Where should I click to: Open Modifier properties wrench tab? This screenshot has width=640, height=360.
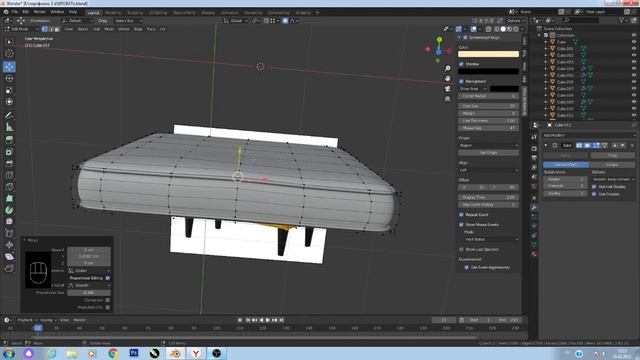pos(534,207)
